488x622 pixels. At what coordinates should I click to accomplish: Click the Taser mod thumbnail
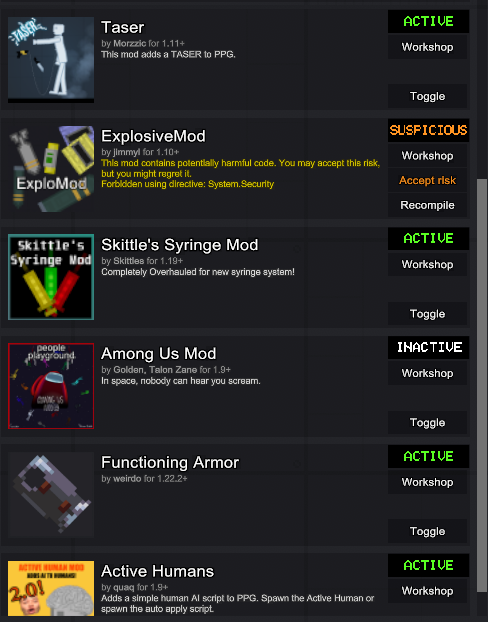pos(51,60)
